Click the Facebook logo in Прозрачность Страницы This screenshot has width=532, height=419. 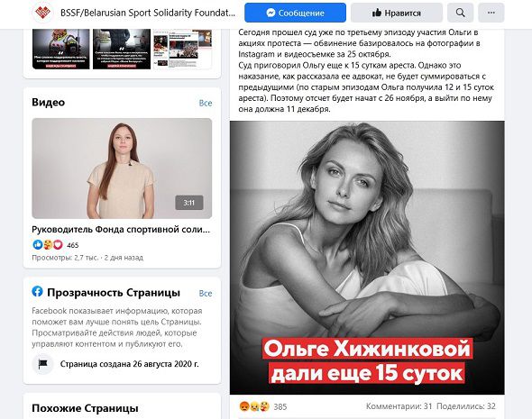37,291
